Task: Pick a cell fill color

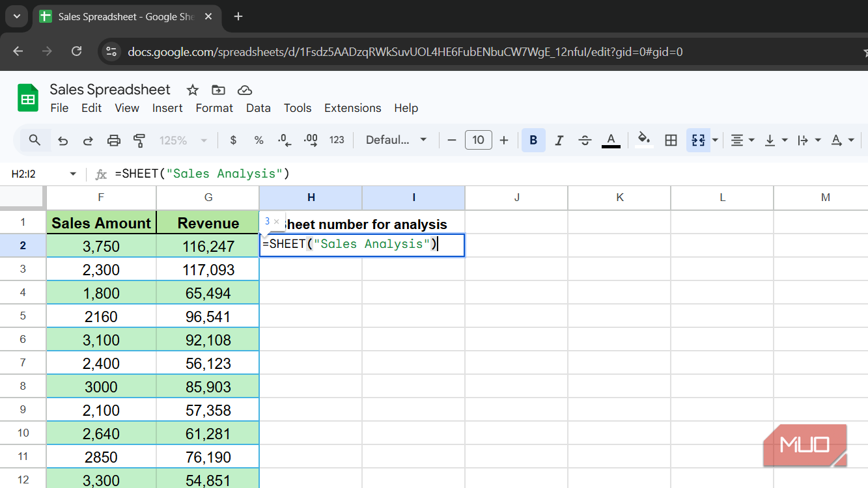Action: coord(644,140)
